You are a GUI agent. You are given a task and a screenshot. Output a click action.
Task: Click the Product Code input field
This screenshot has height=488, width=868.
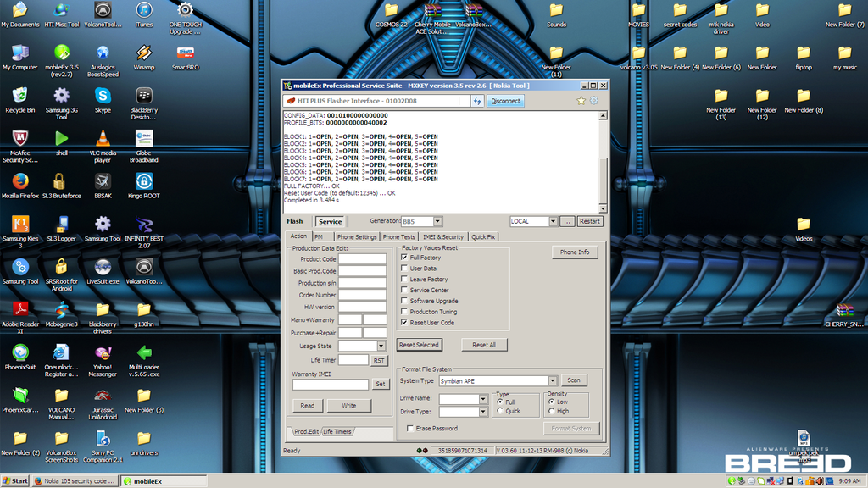(x=362, y=259)
